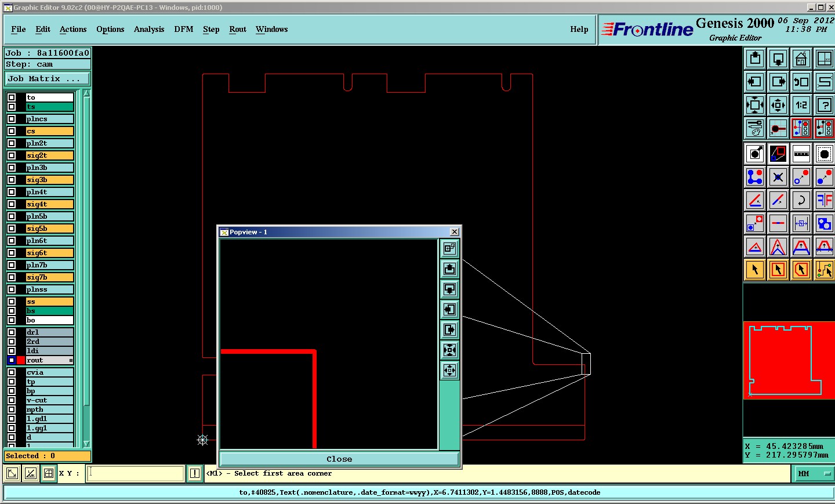835x504 pixels.
Task: Click the ruler measurement icon
Action: (801, 154)
